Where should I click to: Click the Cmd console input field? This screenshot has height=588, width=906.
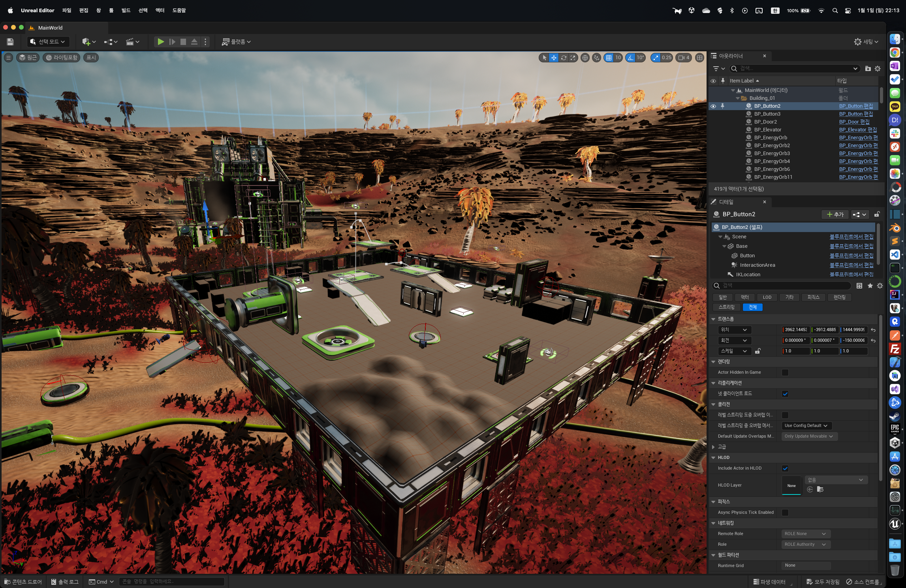click(172, 581)
